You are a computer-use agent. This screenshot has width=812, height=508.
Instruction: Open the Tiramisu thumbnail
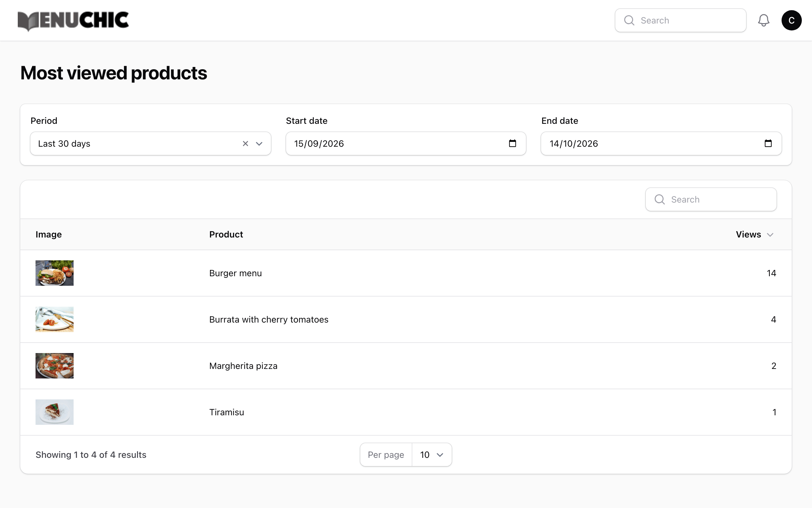54,412
